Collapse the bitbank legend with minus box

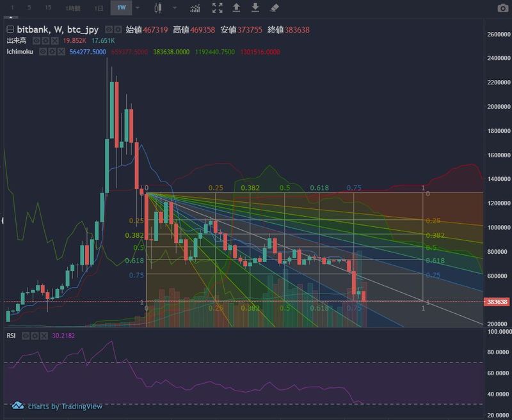[10, 29]
